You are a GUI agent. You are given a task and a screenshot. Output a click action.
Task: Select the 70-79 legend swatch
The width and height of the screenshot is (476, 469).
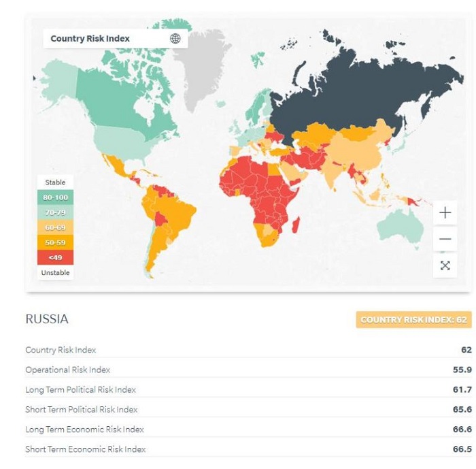tap(55, 212)
